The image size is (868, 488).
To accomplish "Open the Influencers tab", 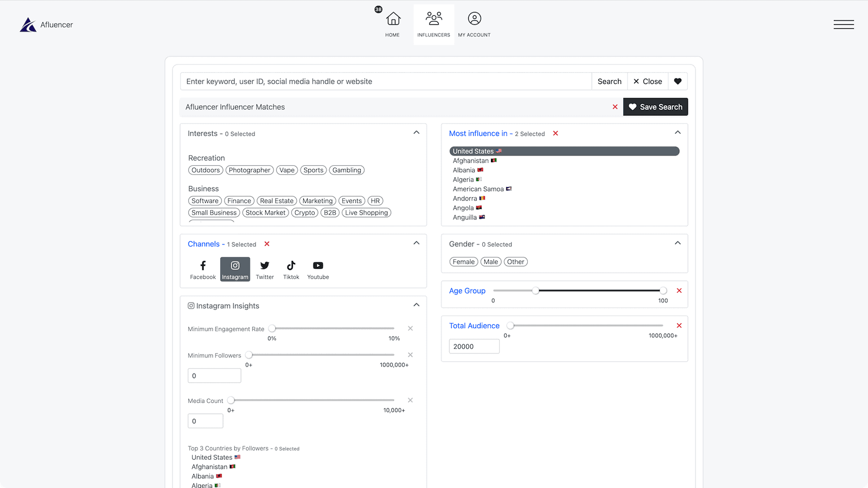I will 433,23.
